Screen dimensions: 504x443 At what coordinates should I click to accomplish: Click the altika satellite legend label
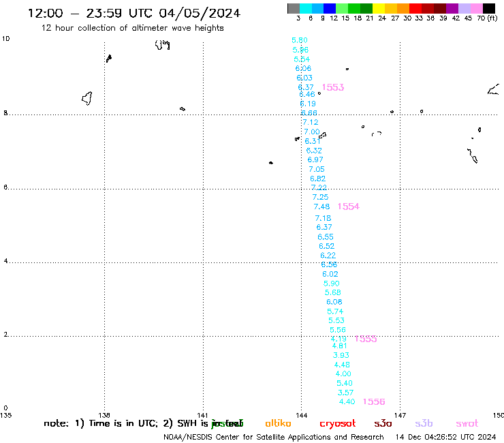click(278, 423)
